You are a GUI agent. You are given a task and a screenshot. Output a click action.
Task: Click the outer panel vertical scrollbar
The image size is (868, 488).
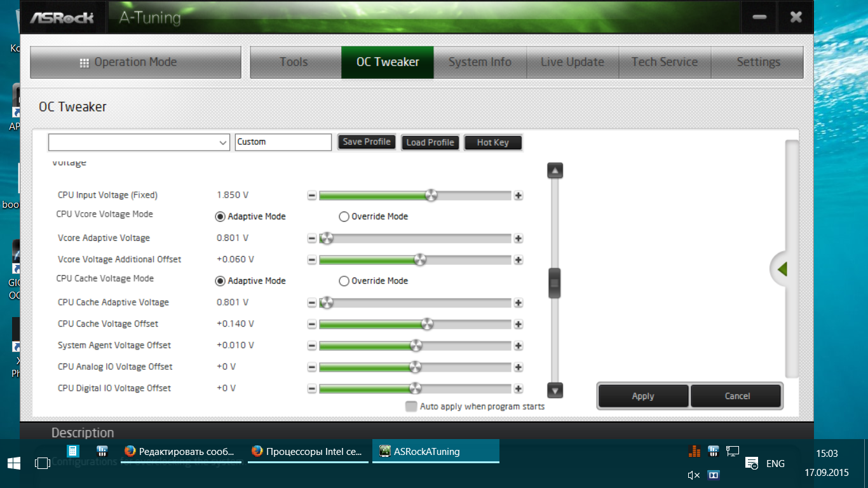(792, 259)
